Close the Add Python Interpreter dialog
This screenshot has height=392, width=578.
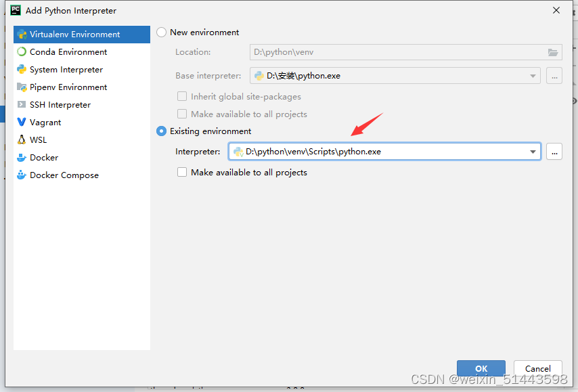[556, 10]
